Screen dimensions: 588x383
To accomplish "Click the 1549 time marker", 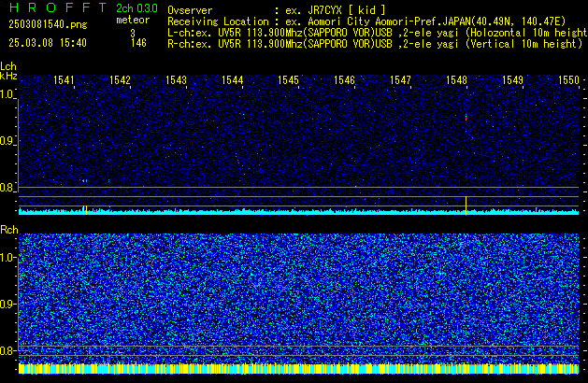I will (512, 80).
